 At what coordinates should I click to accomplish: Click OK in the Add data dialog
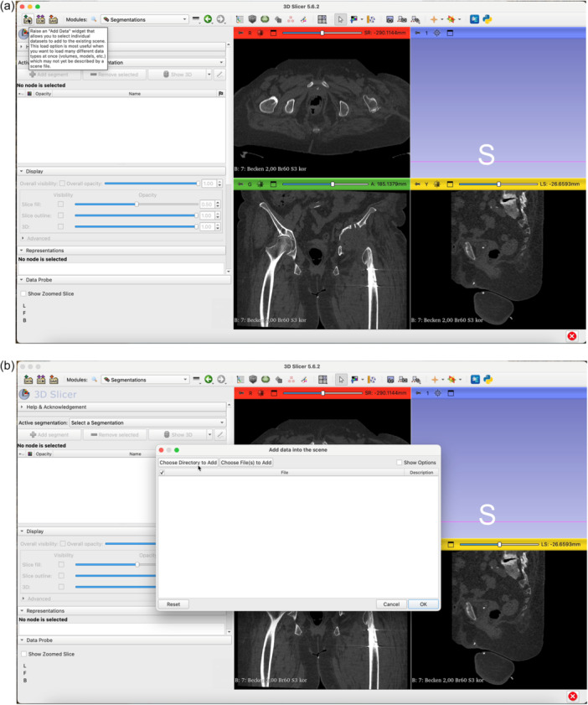point(423,604)
